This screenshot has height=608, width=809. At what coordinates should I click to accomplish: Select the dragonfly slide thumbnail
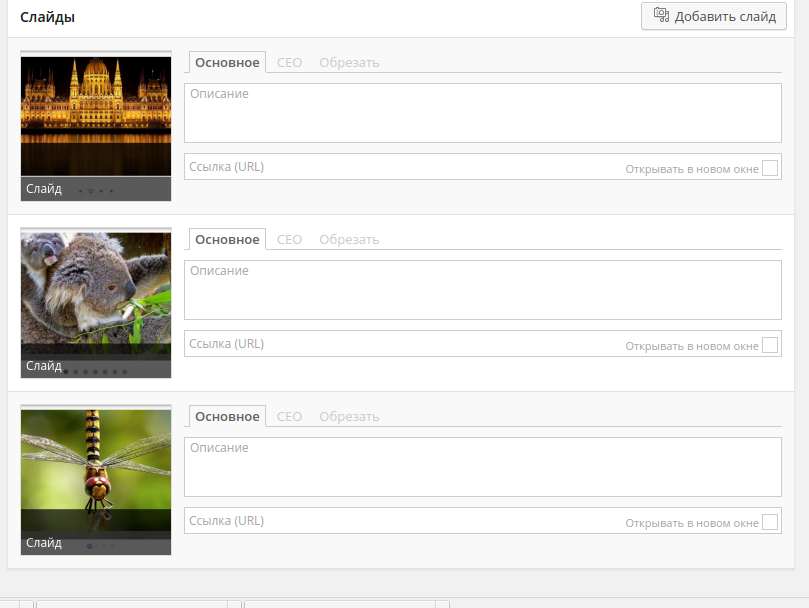[x=96, y=472]
